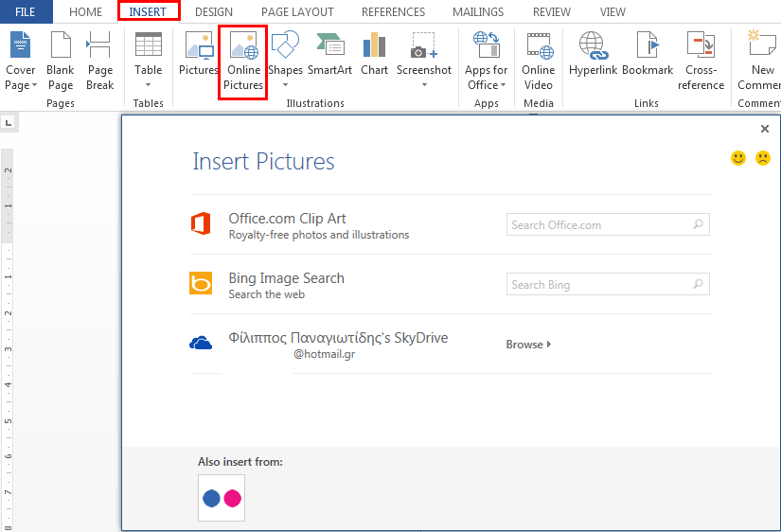Insert from Flickr
The width and height of the screenshot is (781, 532).
pos(222,498)
